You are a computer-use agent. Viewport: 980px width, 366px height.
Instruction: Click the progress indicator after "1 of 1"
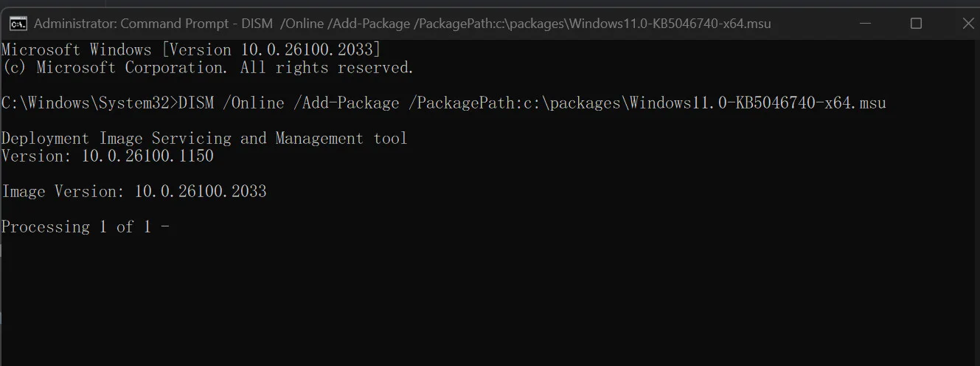[165, 227]
